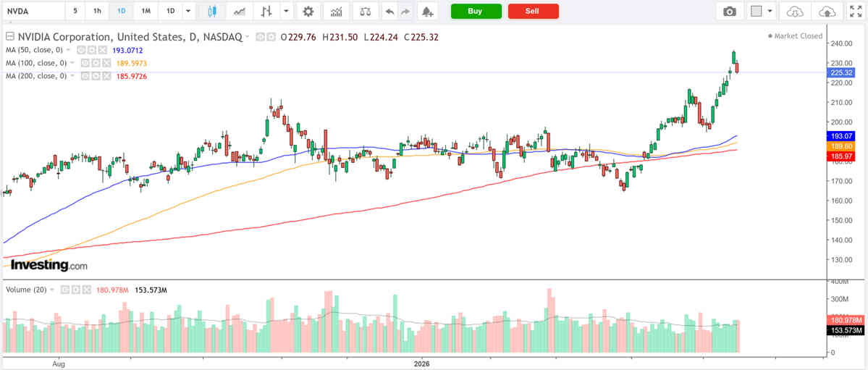Click the 225.32 current price label

840,72
